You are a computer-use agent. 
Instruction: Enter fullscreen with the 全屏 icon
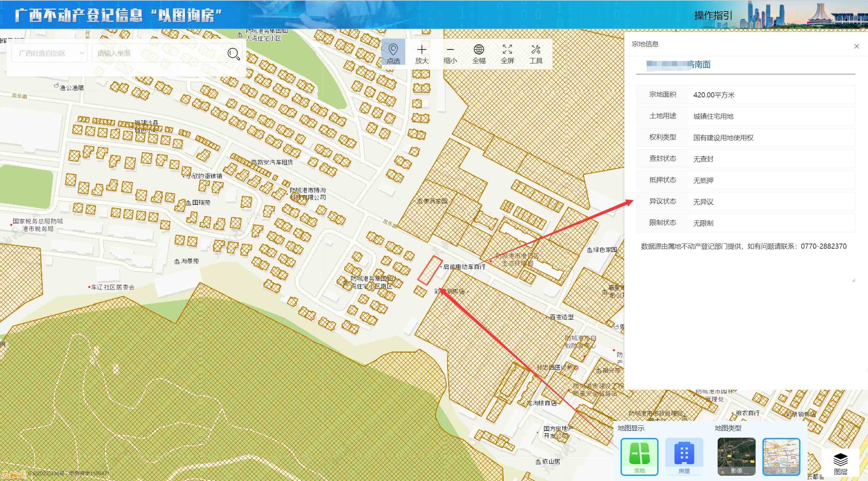coord(507,50)
